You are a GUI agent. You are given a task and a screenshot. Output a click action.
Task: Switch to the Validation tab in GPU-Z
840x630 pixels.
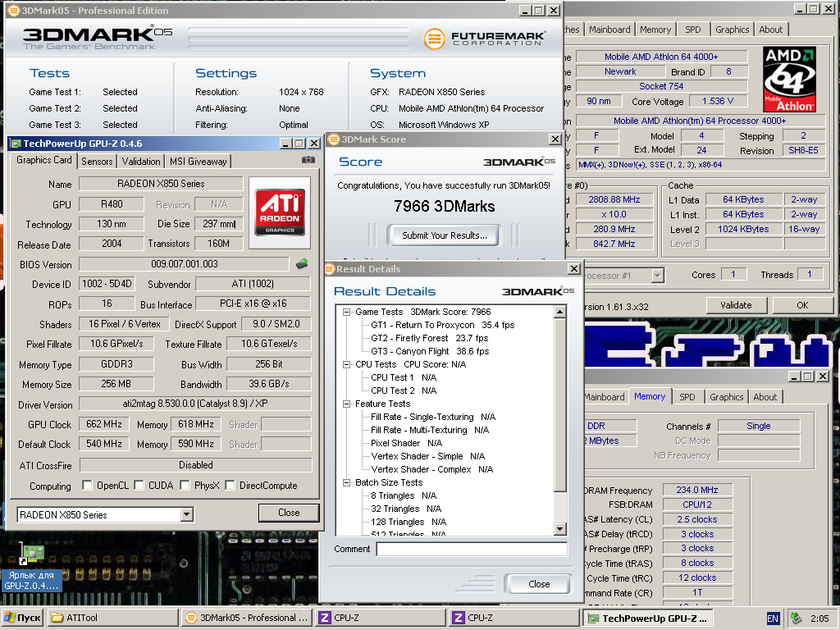point(141,162)
